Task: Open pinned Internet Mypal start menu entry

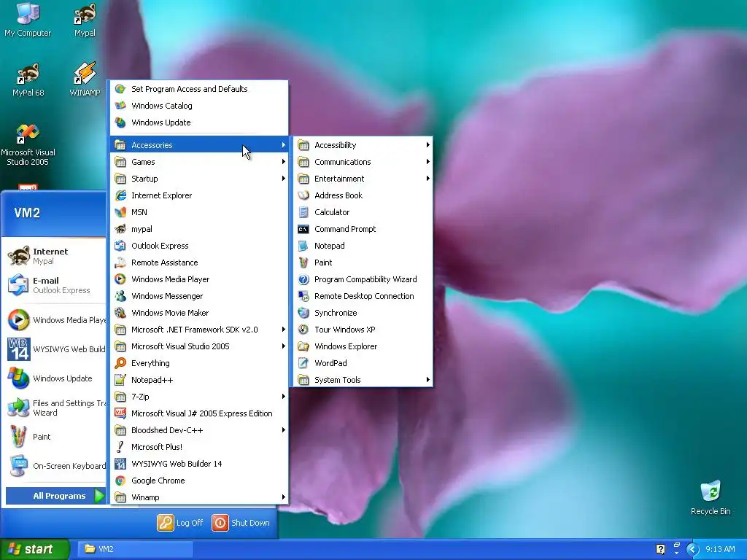Action: coord(54,256)
